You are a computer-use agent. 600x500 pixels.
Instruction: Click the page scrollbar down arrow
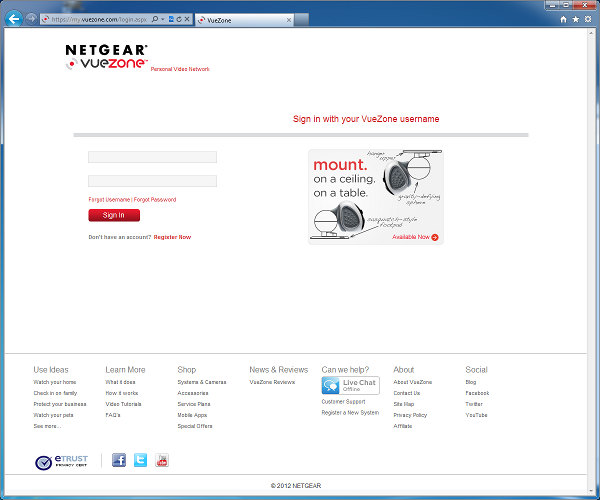point(591,491)
